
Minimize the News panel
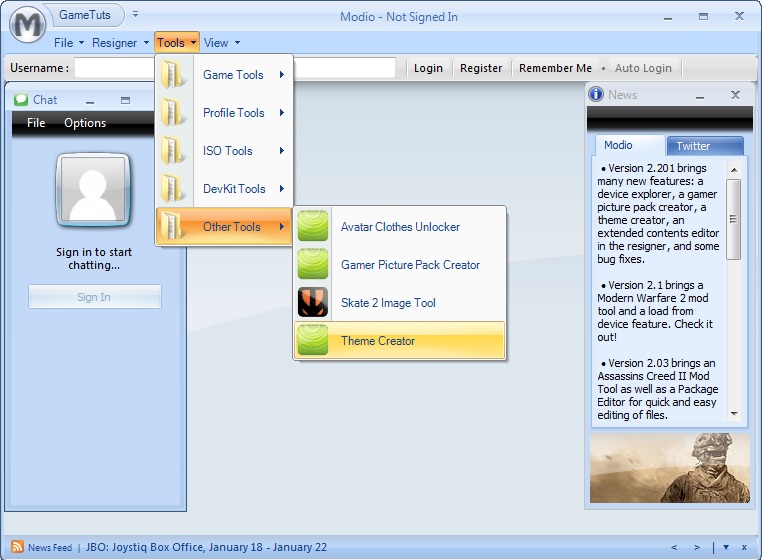click(700, 96)
